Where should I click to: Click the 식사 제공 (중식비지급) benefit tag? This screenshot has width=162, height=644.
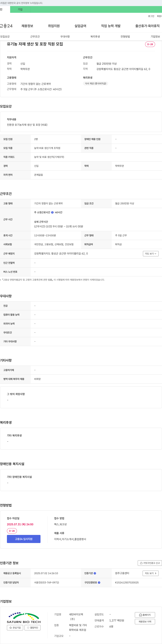pyautogui.click(x=96, y=83)
